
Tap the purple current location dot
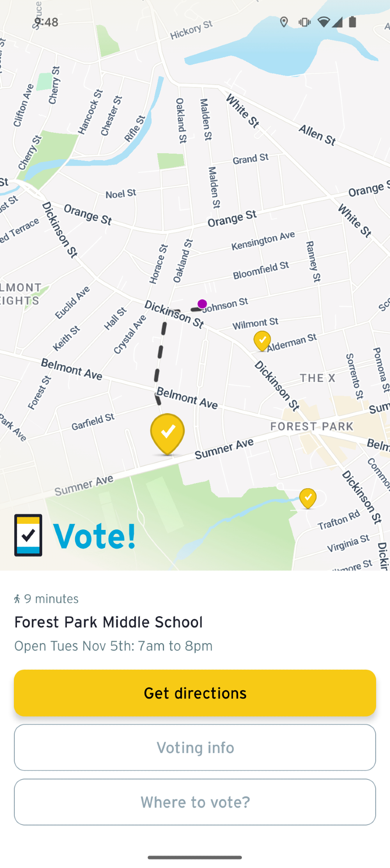pos(202,304)
